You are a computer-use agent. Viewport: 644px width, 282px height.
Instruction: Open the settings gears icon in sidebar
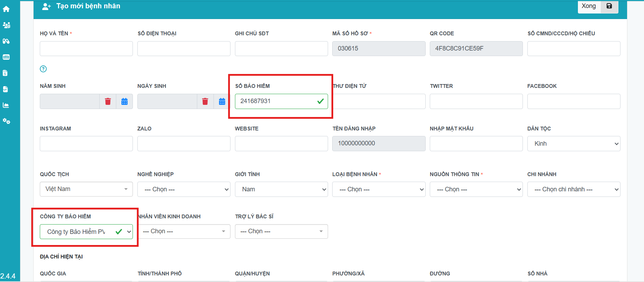click(x=6, y=121)
